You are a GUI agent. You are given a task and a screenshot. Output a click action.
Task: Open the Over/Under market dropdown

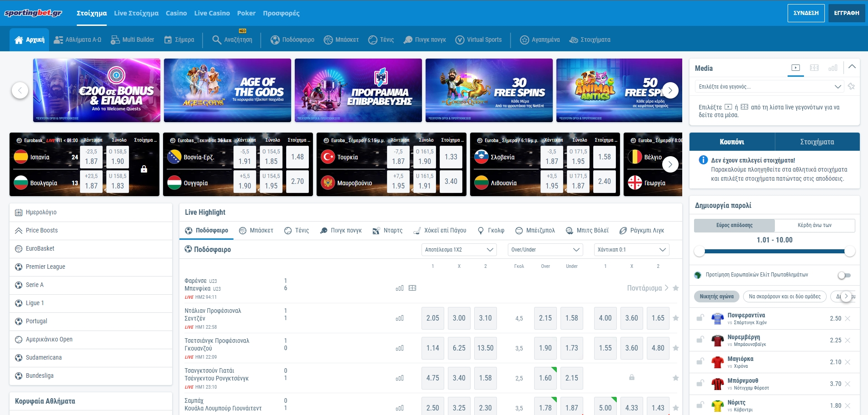click(545, 250)
